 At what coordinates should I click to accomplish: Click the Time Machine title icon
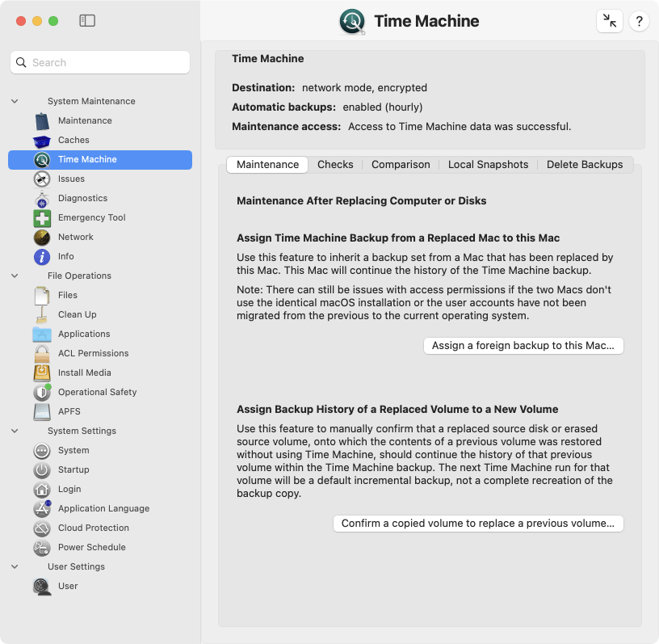click(352, 22)
